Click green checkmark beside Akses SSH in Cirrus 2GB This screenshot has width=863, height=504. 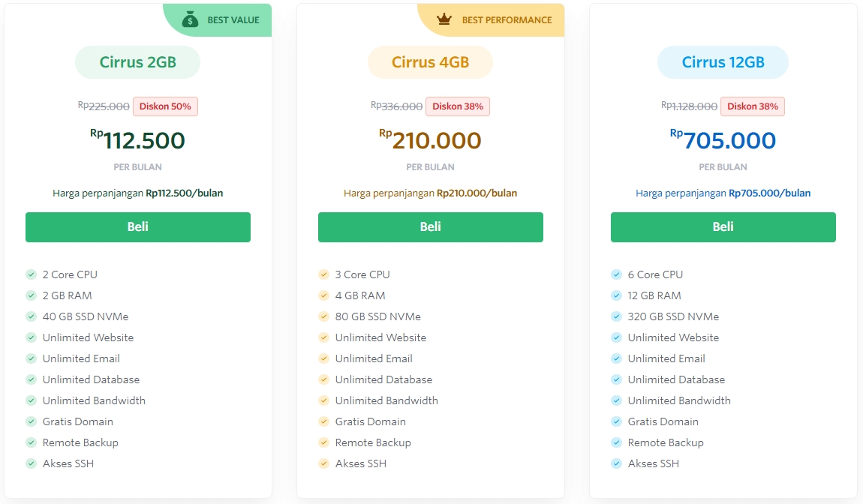pos(31,463)
